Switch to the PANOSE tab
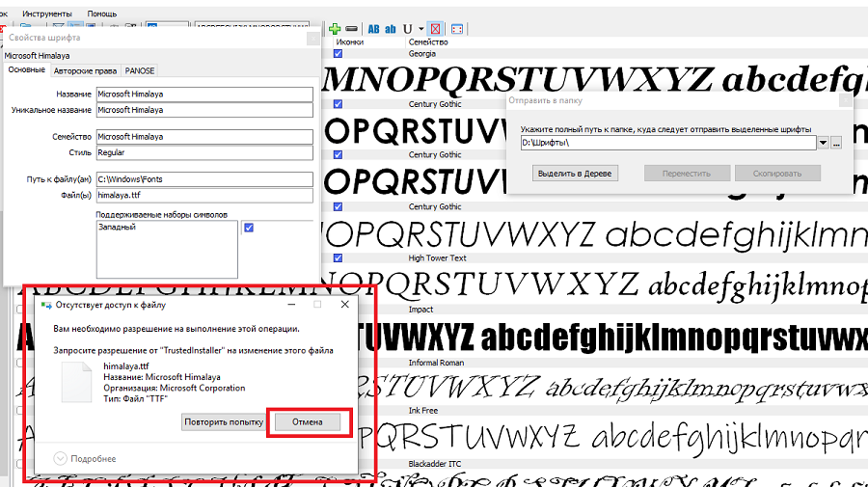 139,70
